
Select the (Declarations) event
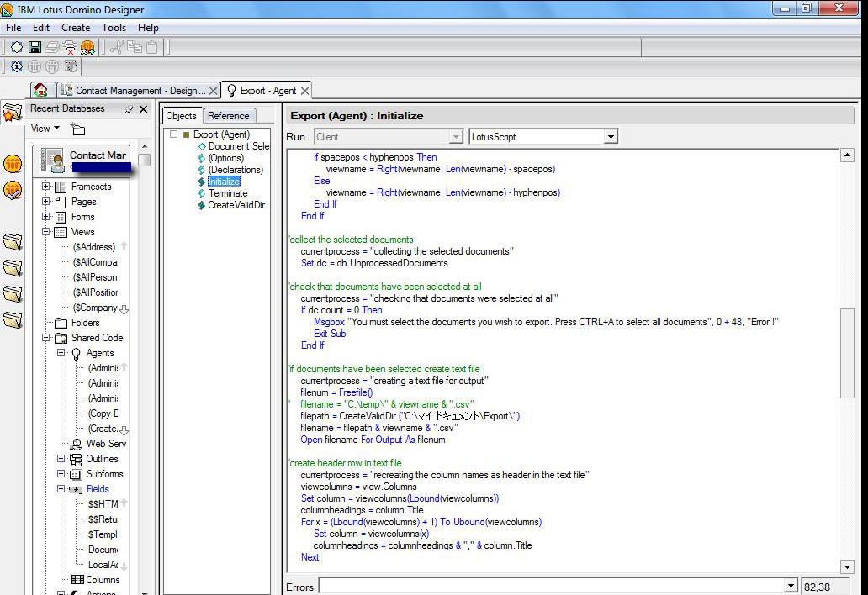(236, 170)
